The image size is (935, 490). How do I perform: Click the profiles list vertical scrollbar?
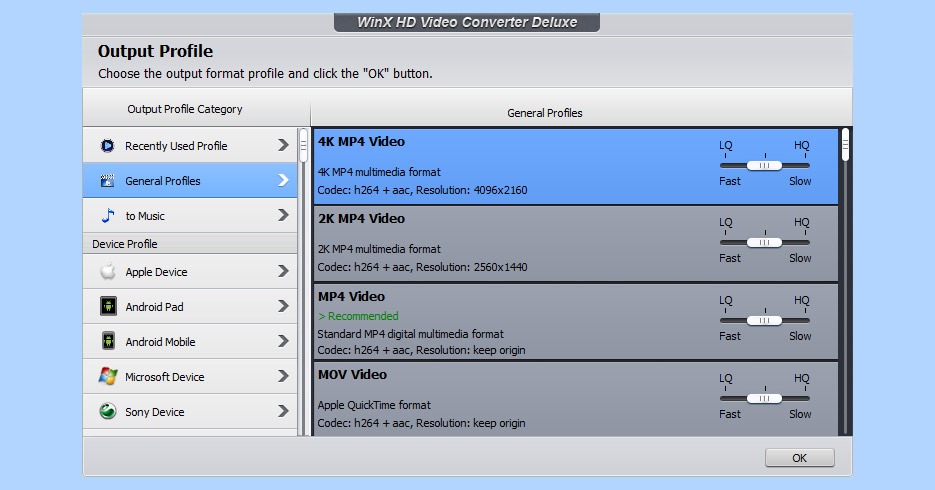pos(844,281)
